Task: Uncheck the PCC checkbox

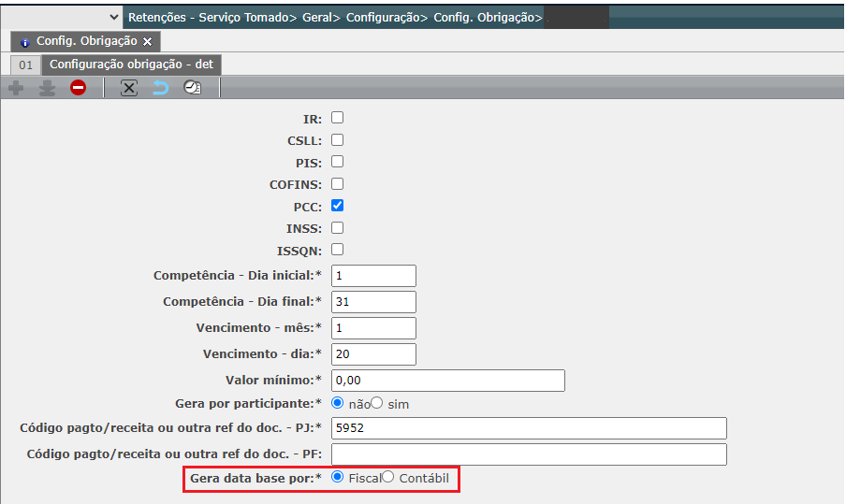Action: [x=338, y=206]
